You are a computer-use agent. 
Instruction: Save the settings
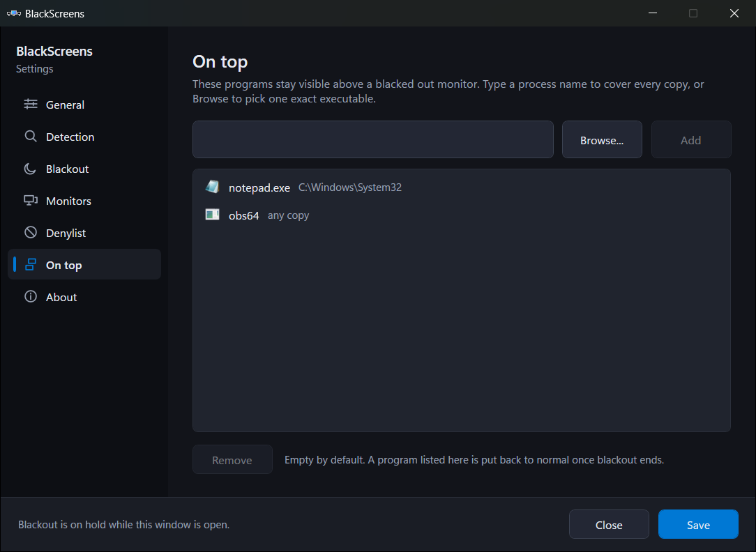coord(698,525)
